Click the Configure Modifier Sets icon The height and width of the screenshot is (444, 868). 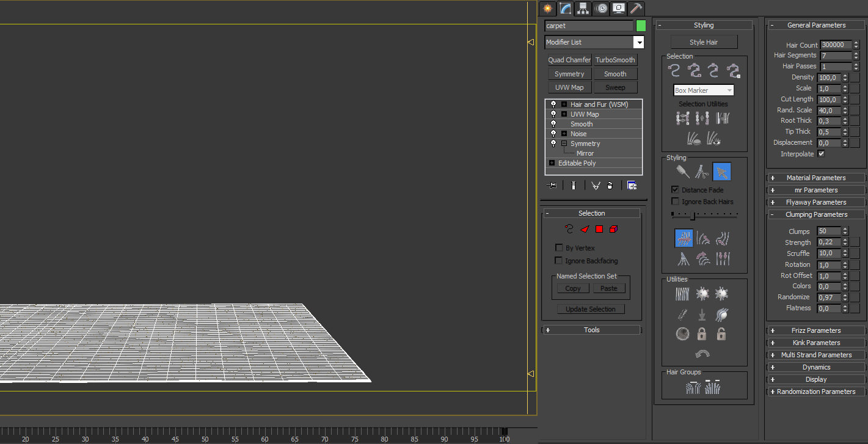coord(632,185)
